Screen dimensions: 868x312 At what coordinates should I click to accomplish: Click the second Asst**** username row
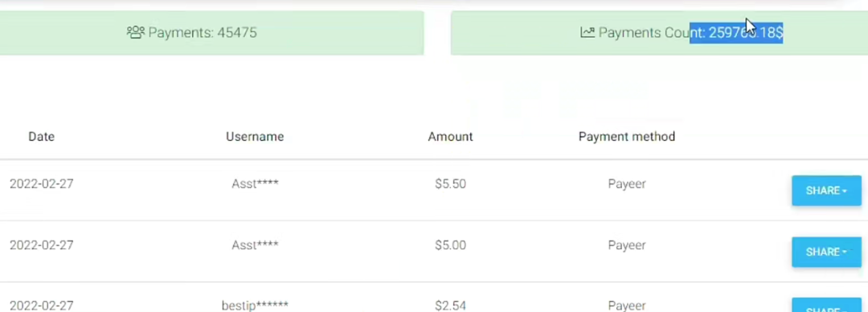tap(255, 245)
